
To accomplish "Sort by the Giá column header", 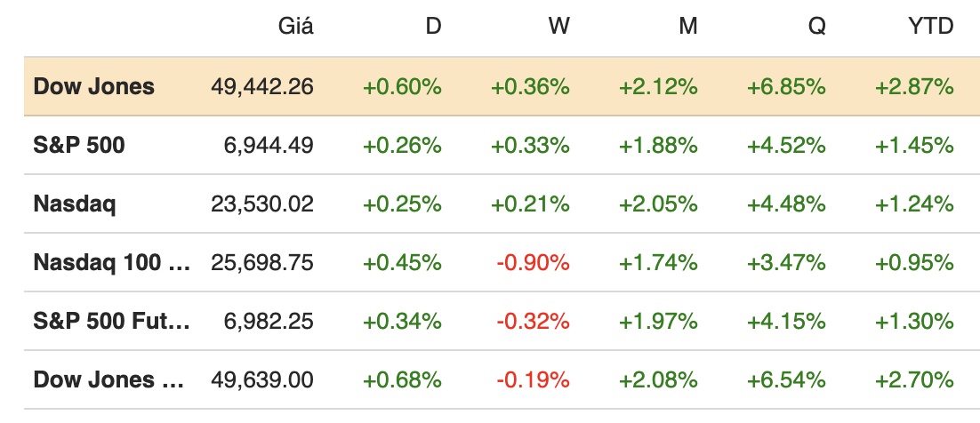I will (294, 27).
